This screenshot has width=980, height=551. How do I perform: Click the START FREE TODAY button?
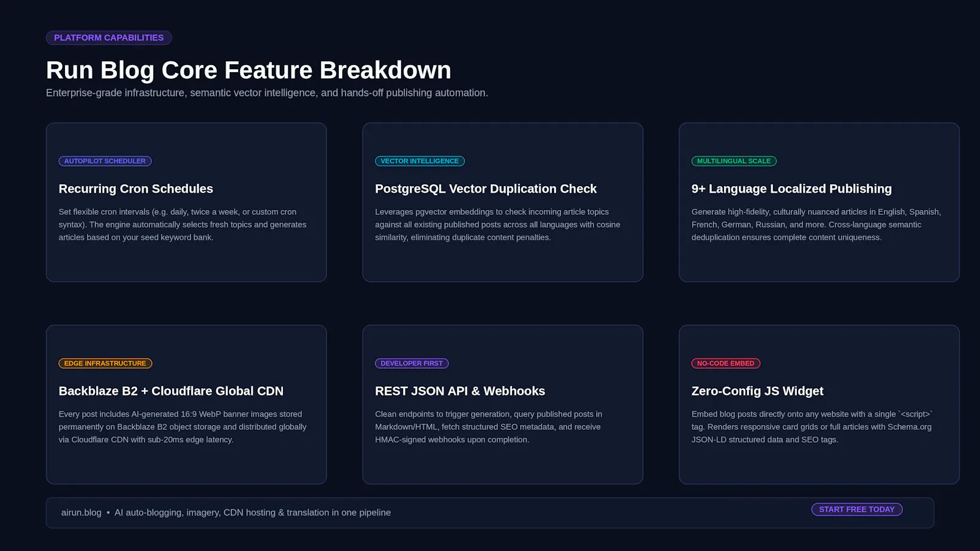tap(857, 509)
